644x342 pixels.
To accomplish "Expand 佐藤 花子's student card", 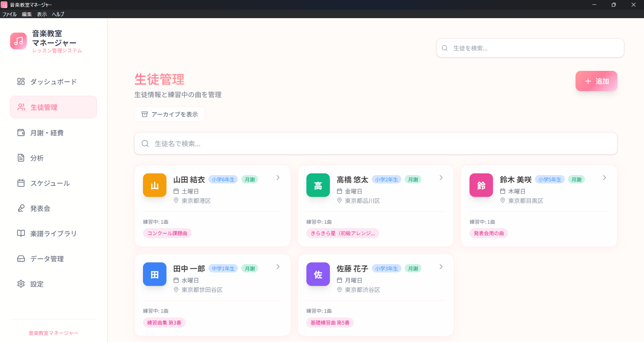I will pyautogui.click(x=441, y=267).
